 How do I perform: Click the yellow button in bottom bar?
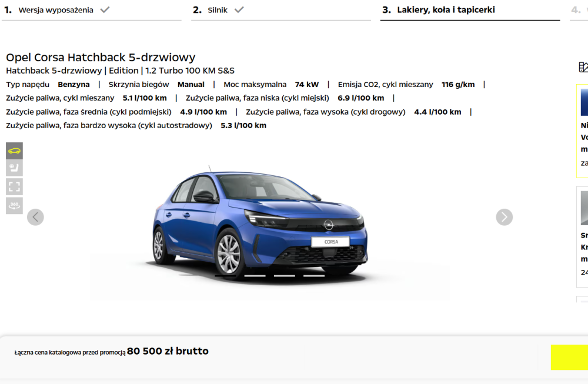click(x=569, y=358)
